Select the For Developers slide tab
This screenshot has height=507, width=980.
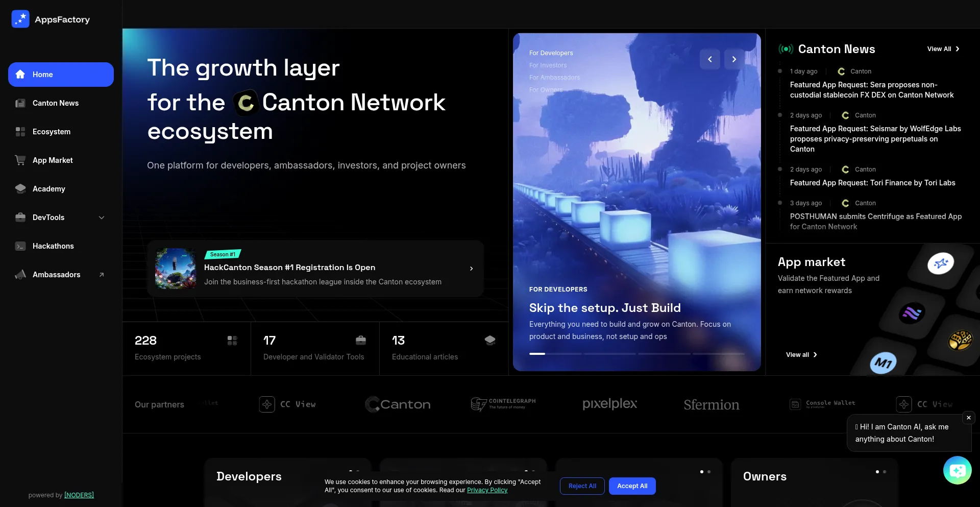551,53
